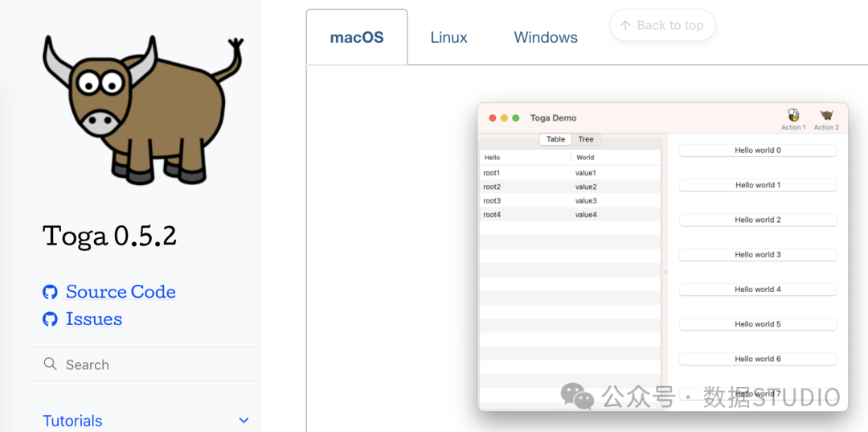Click the Hello world 6 button
Viewport: 868px width, 432px height.
[758, 359]
